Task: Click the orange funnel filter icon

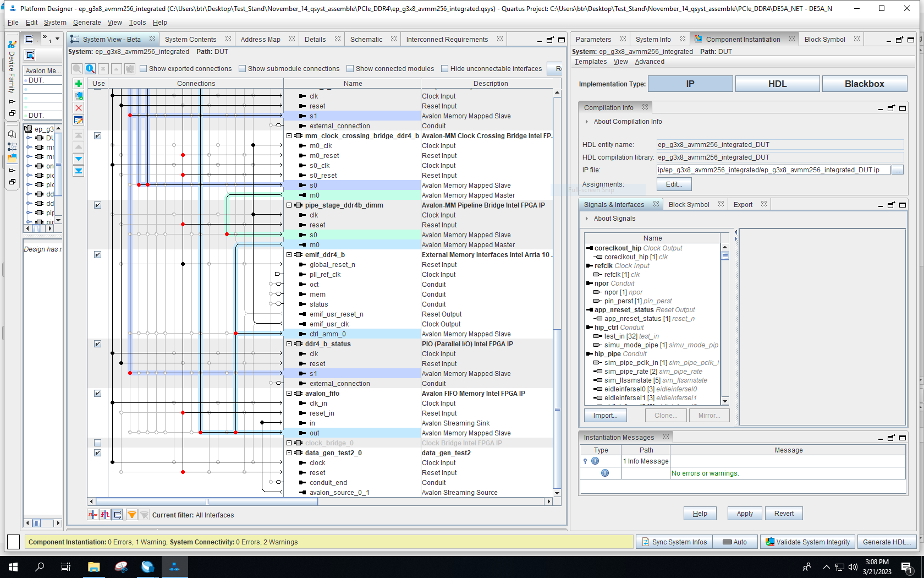Action: 131,515
